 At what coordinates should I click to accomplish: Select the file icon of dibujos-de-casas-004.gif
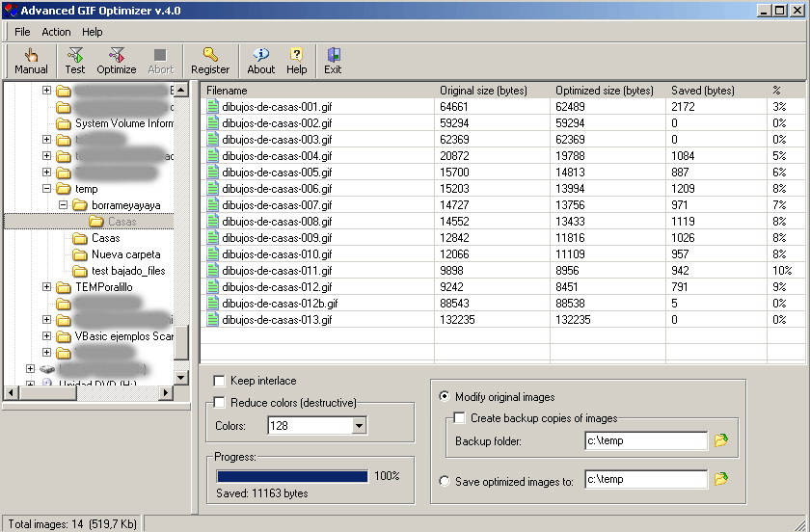[x=212, y=155]
